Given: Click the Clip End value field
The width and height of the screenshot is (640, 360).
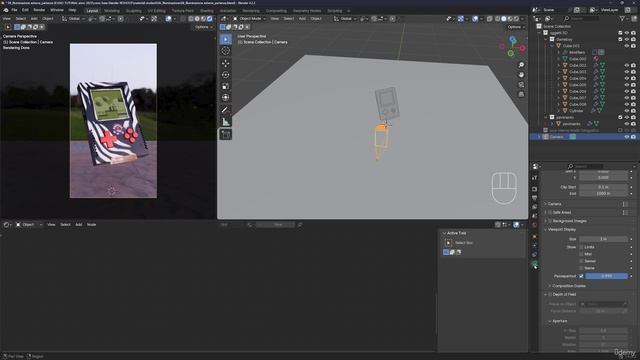Looking at the screenshot, I should click(603, 193).
